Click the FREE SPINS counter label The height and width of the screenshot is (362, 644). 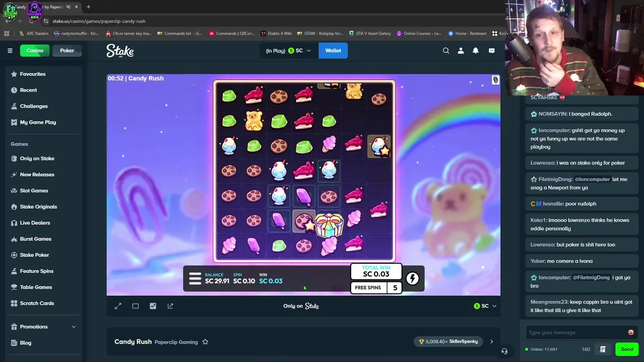point(368,288)
